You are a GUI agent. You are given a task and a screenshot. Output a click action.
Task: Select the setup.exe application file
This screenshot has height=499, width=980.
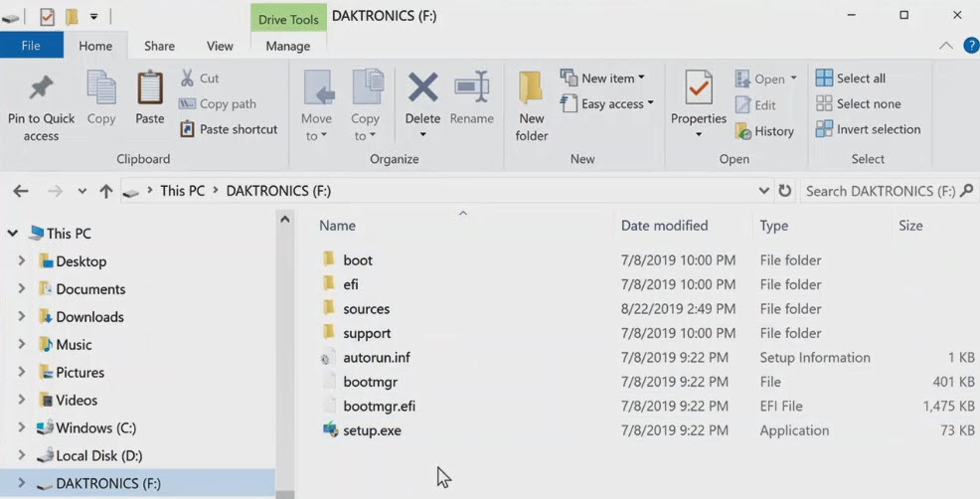point(372,430)
